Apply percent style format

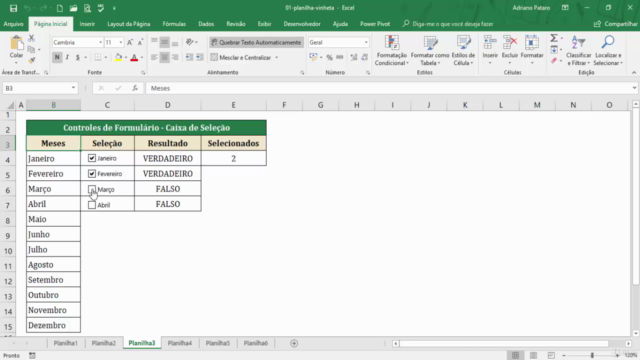coord(329,58)
